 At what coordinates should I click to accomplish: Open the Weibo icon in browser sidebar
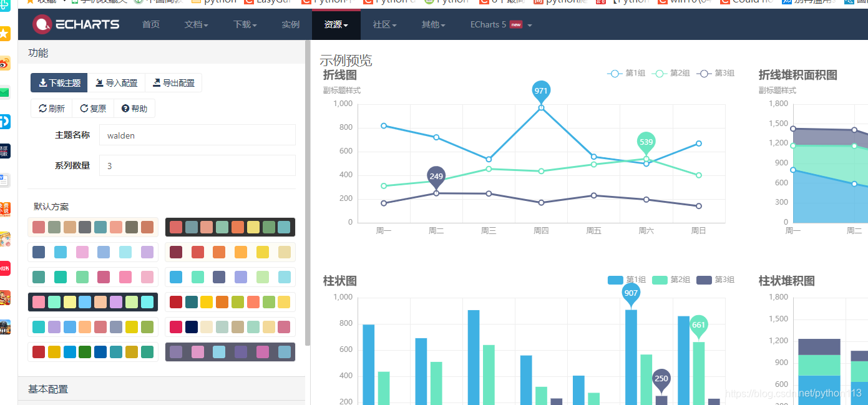click(x=4, y=63)
